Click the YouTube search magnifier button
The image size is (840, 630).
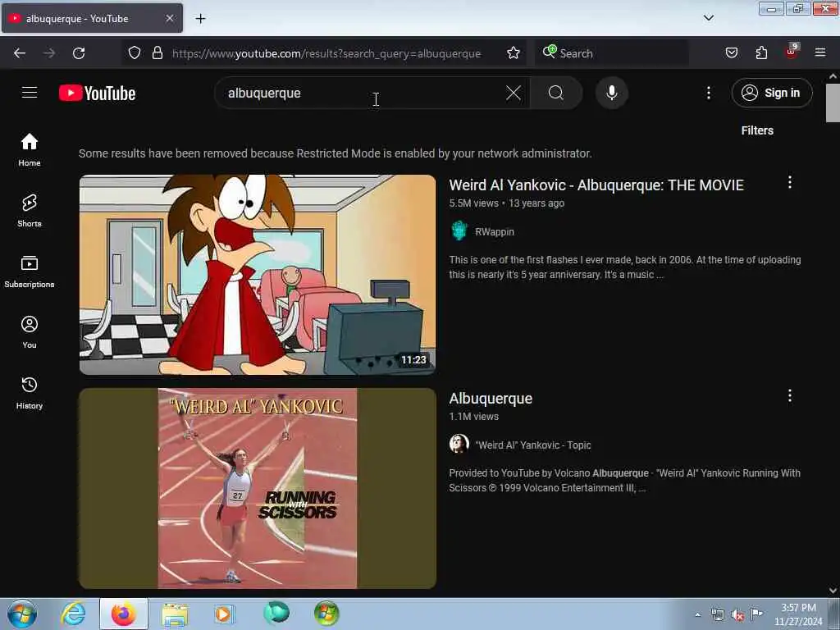tap(556, 93)
